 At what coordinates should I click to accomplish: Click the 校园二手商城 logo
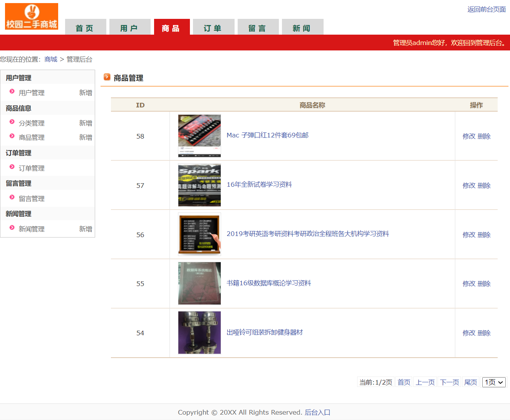(32, 17)
